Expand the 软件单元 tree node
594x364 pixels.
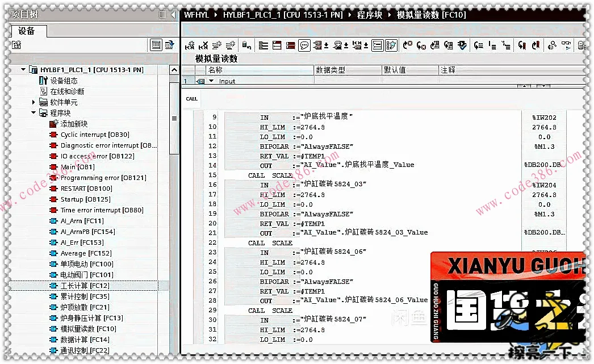(x=34, y=102)
